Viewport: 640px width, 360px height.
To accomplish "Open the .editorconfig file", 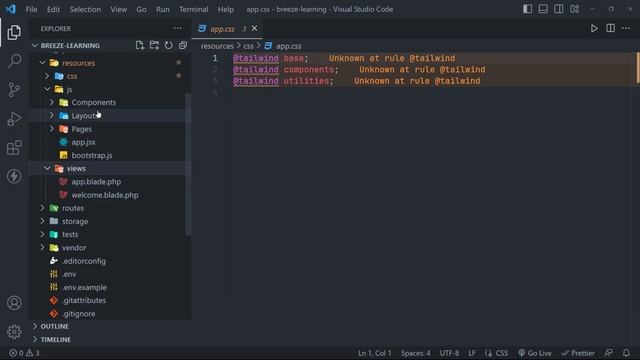I will [84, 261].
